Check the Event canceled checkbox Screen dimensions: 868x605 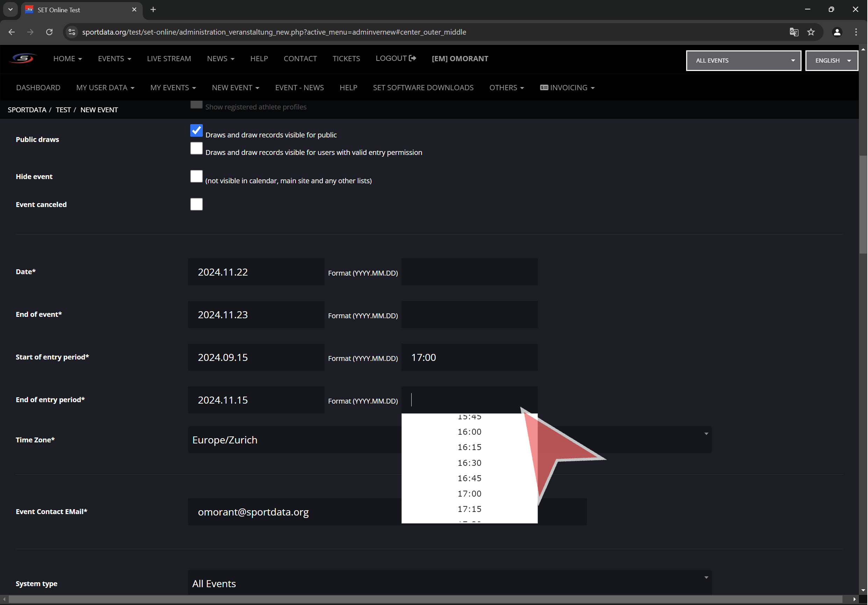(x=196, y=205)
